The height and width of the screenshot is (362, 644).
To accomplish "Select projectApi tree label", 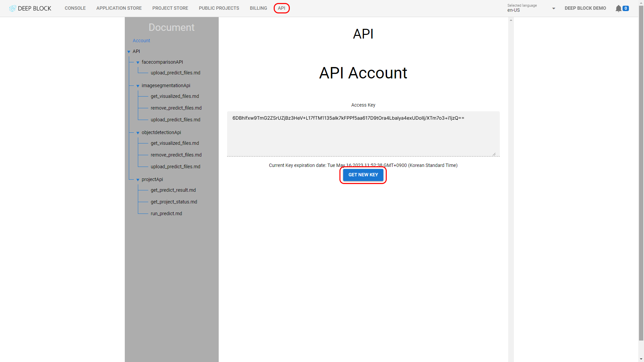I will pos(152,179).
